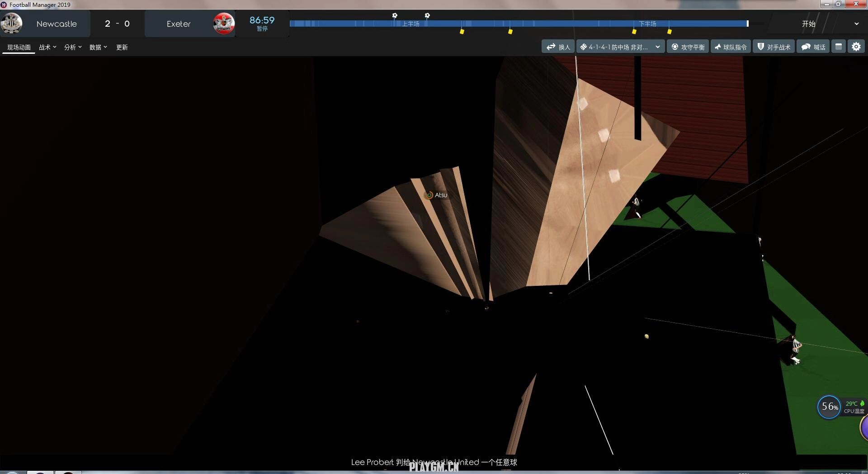Click the first yellow card timeline marker
The height and width of the screenshot is (474, 868).
click(x=462, y=31)
